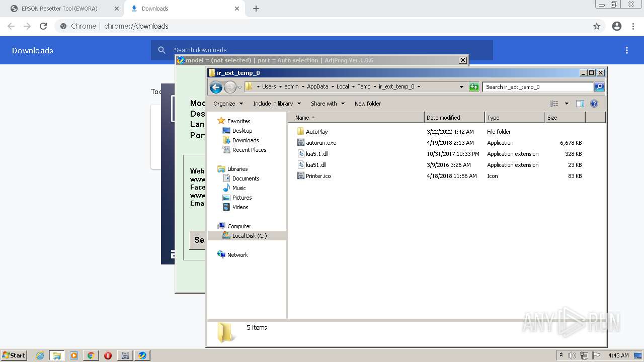
Task: Open the Share with menu
Action: coord(328,104)
